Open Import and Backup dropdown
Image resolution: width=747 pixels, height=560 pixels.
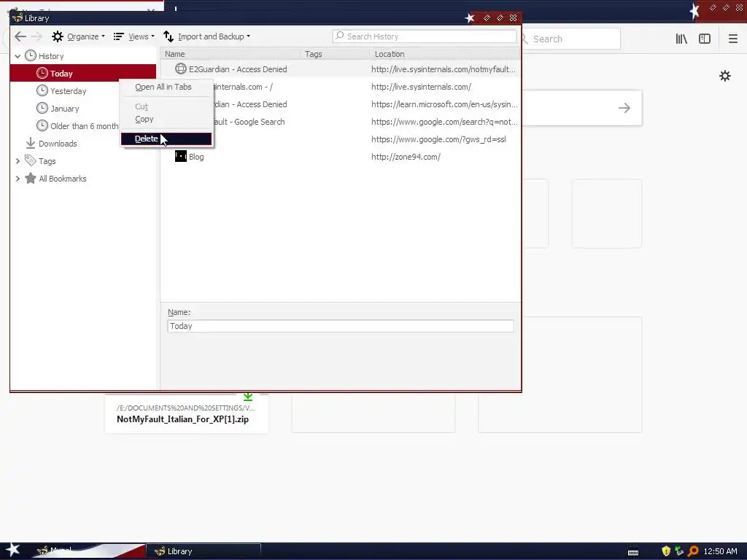click(x=206, y=36)
